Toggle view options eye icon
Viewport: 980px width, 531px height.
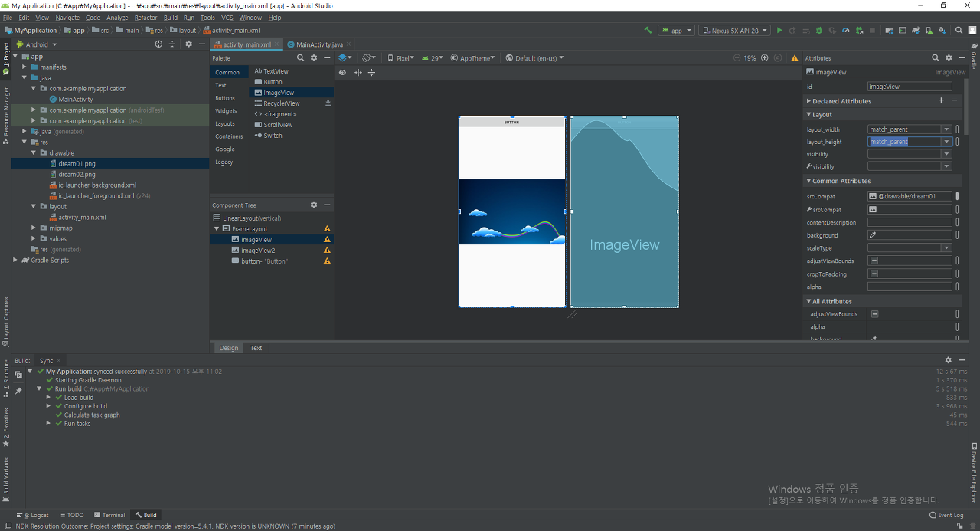point(342,72)
